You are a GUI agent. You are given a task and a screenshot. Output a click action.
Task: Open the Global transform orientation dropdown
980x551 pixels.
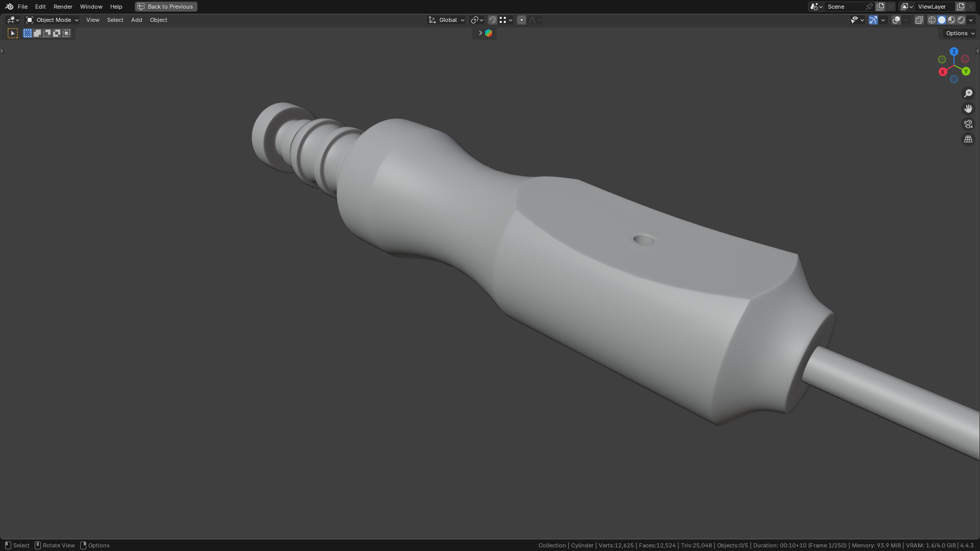[x=447, y=20]
